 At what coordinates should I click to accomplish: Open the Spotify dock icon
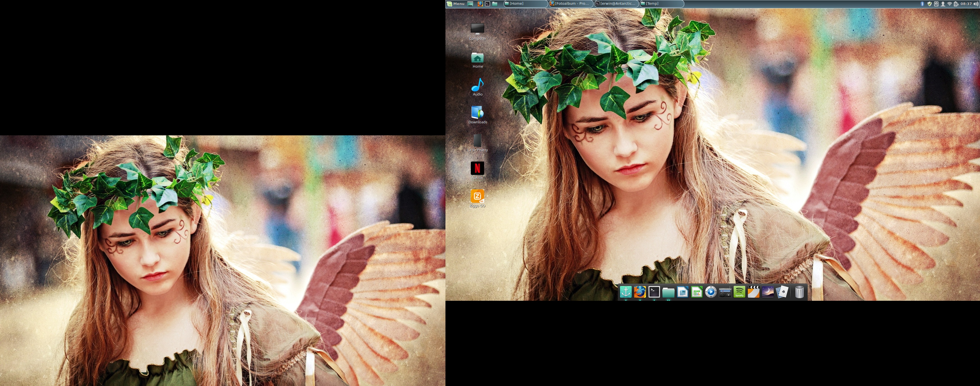[739, 292]
